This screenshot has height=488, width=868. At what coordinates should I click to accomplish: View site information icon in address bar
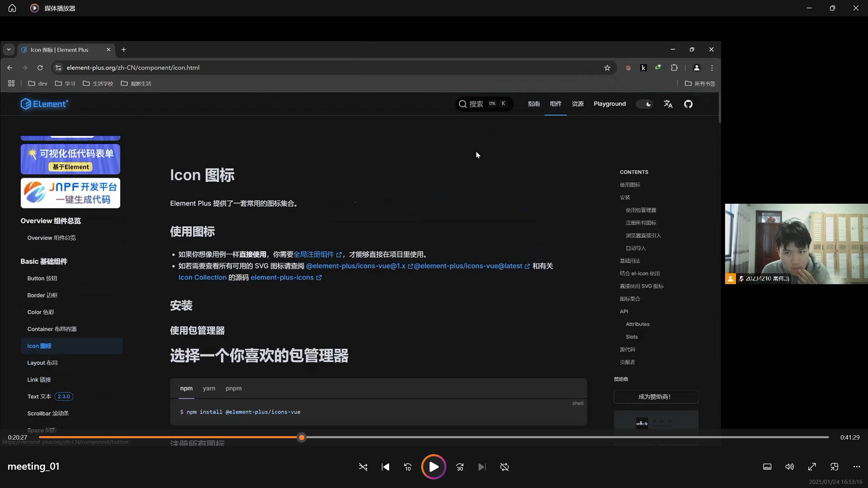[58, 68]
